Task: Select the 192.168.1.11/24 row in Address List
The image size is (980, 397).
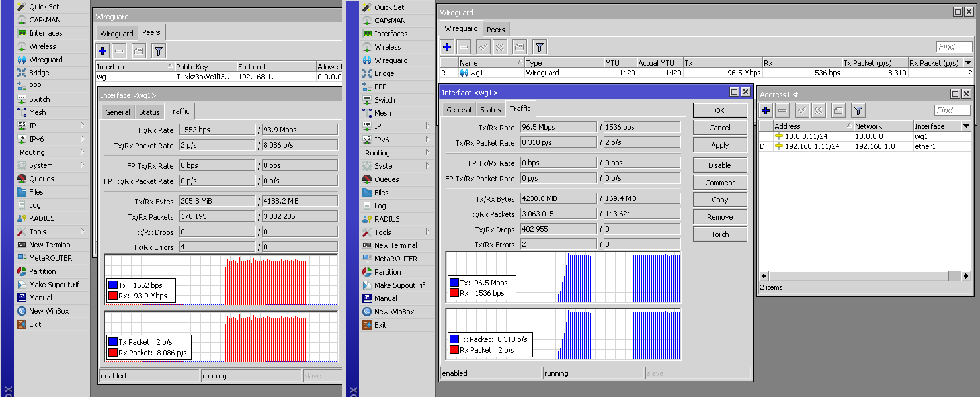Action: click(x=864, y=146)
